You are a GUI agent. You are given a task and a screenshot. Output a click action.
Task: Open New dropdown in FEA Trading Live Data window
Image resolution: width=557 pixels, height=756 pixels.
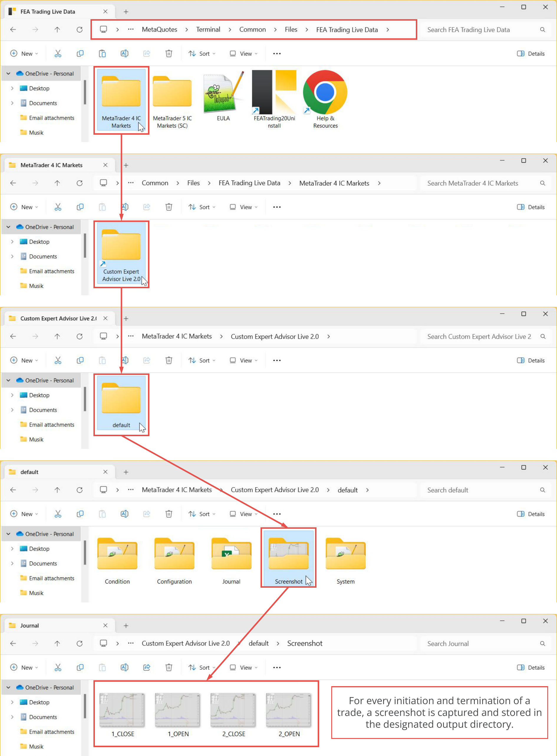click(x=24, y=54)
